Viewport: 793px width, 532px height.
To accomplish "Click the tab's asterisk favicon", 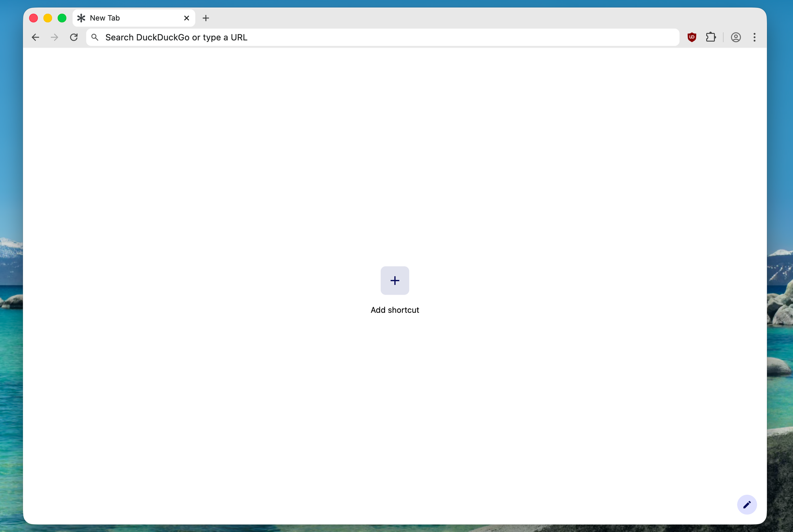I will [81, 18].
